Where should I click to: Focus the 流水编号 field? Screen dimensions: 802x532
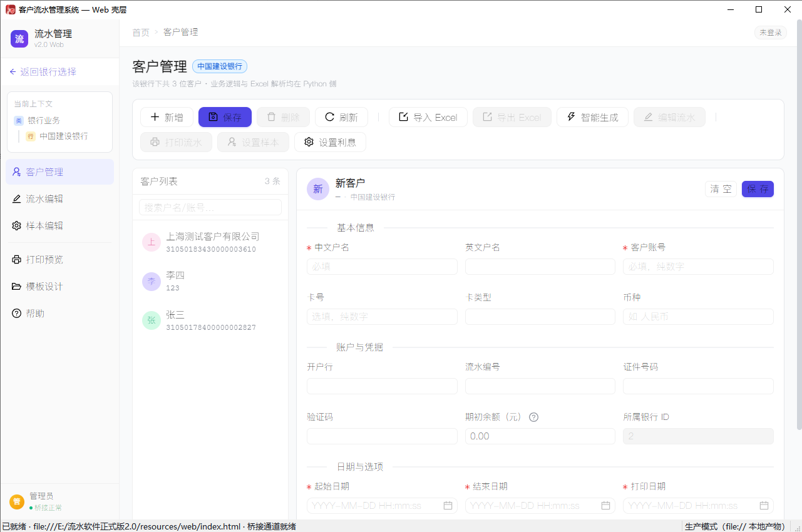point(540,386)
